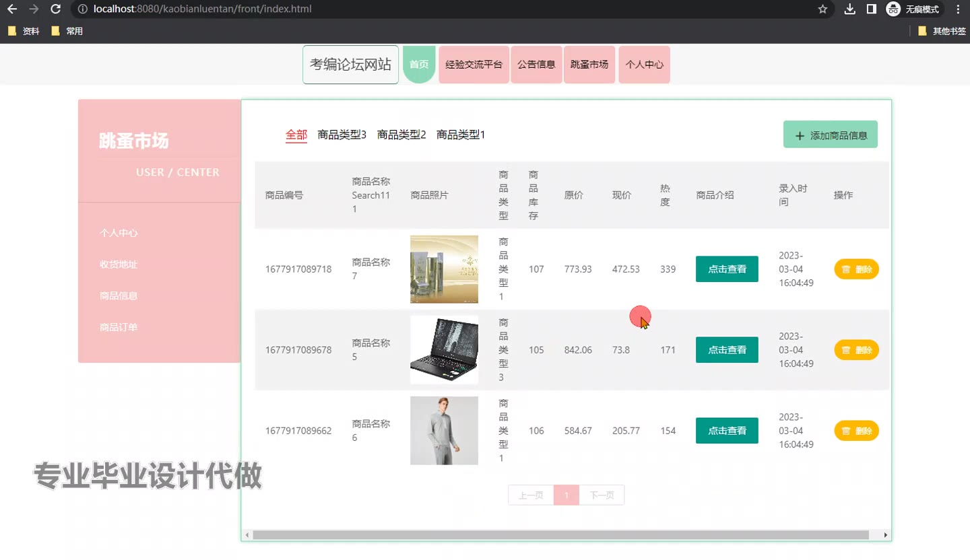Click the 上一页 pagination button
Image resolution: width=970 pixels, height=560 pixels.
[531, 495]
